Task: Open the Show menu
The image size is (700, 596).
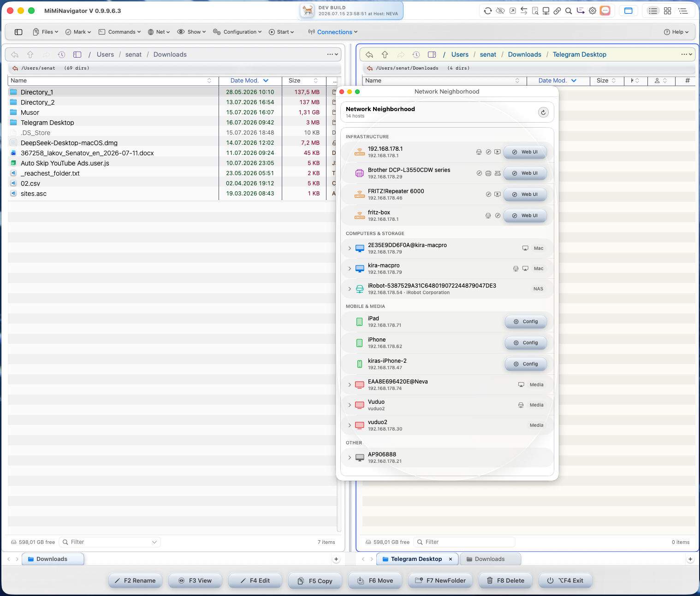Action: pyautogui.click(x=191, y=32)
